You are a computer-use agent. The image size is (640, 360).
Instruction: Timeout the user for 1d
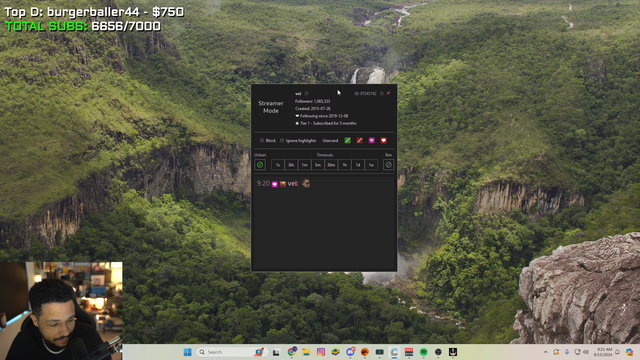coord(358,165)
